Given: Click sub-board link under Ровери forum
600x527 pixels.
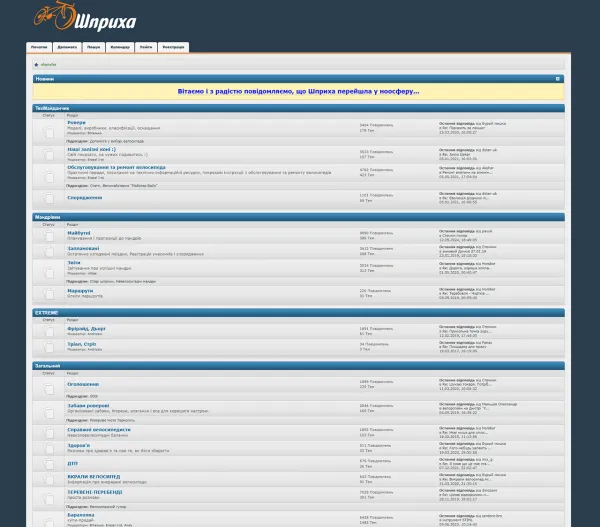Looking at the screenshot, I should coord(117,141).
